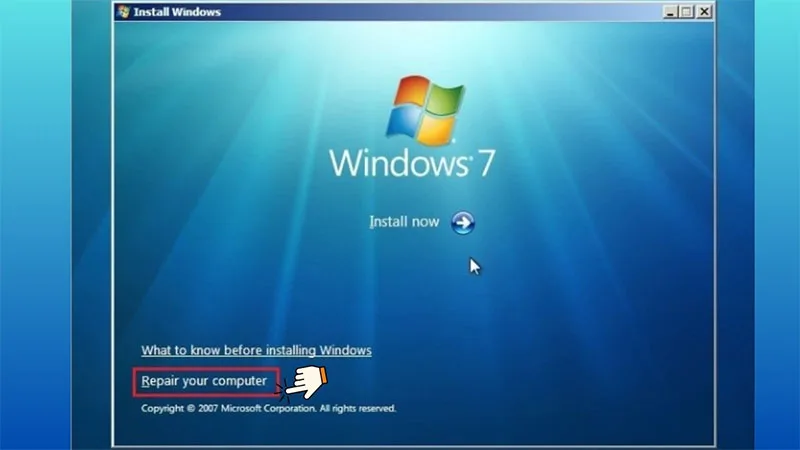Minimize the Install Windows window
The width and height of the screenshot is (800, 450).
670,12
